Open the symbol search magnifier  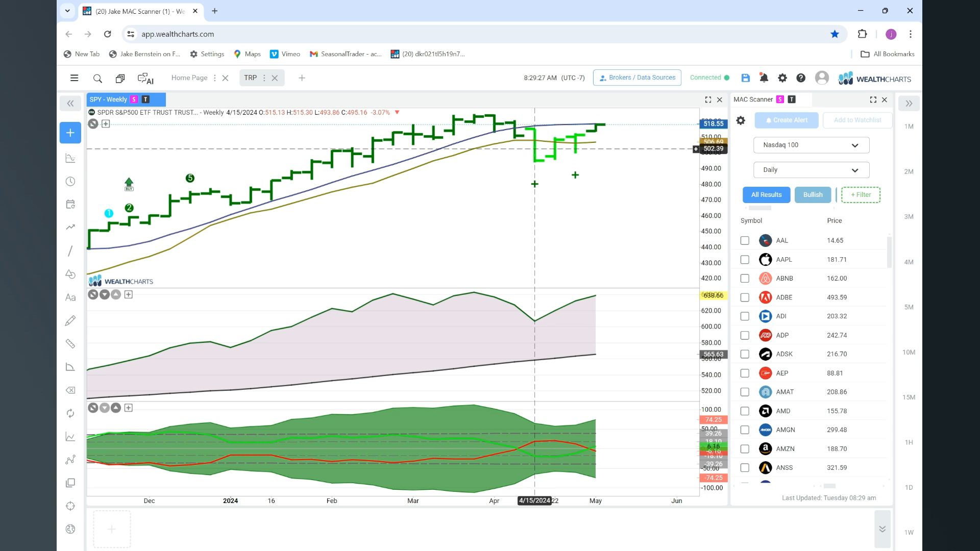click(97, 78)
